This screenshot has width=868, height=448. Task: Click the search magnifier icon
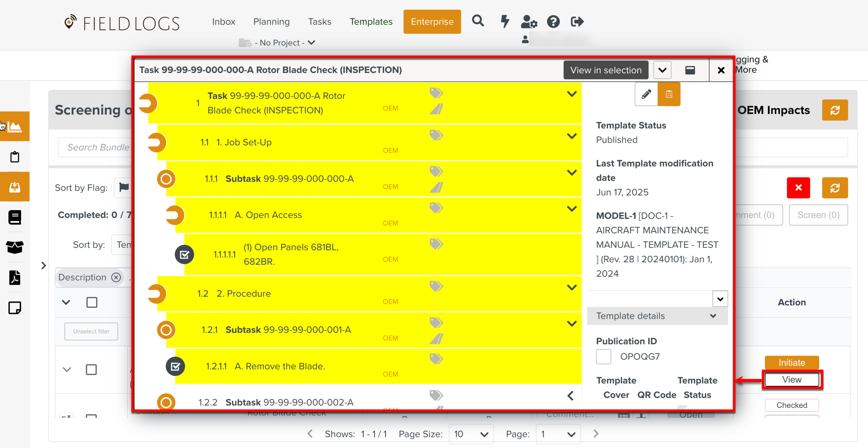[478, 21]
